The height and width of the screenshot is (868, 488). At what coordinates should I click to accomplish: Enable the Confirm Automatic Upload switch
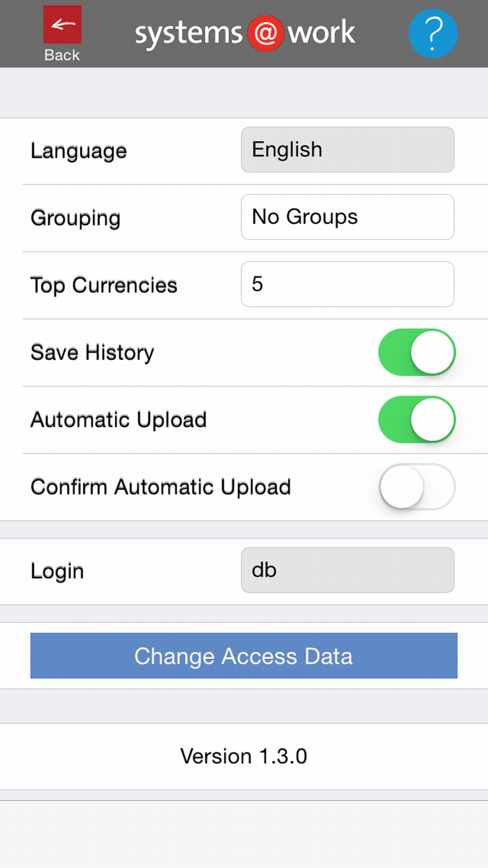[417, 487]
